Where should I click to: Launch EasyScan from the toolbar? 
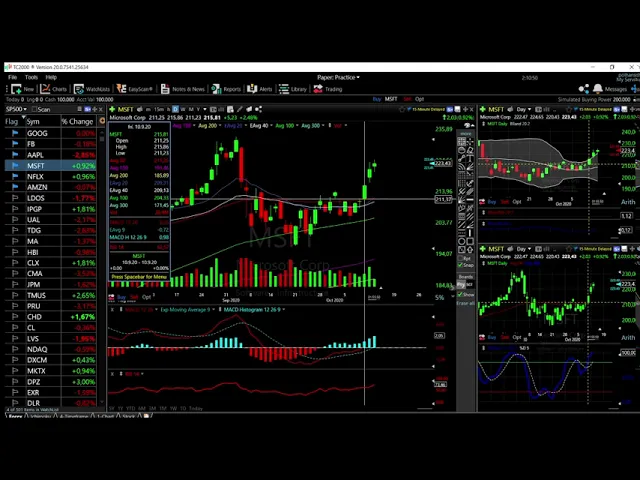135,89
